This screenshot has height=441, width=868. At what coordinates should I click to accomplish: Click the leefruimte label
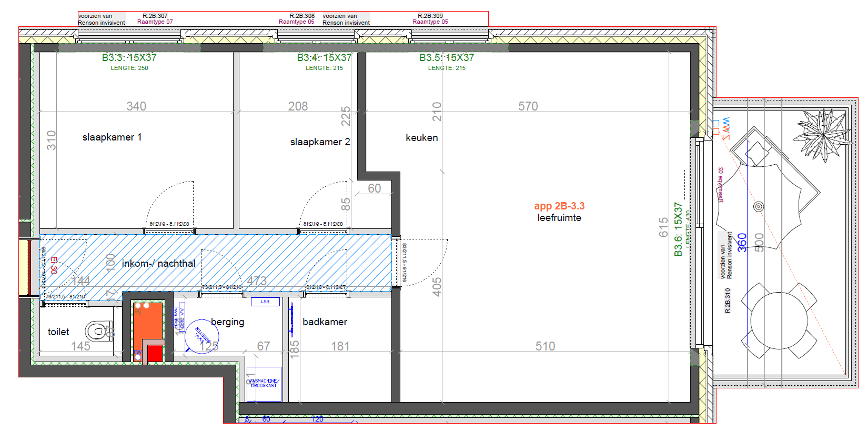click(559, 218)
